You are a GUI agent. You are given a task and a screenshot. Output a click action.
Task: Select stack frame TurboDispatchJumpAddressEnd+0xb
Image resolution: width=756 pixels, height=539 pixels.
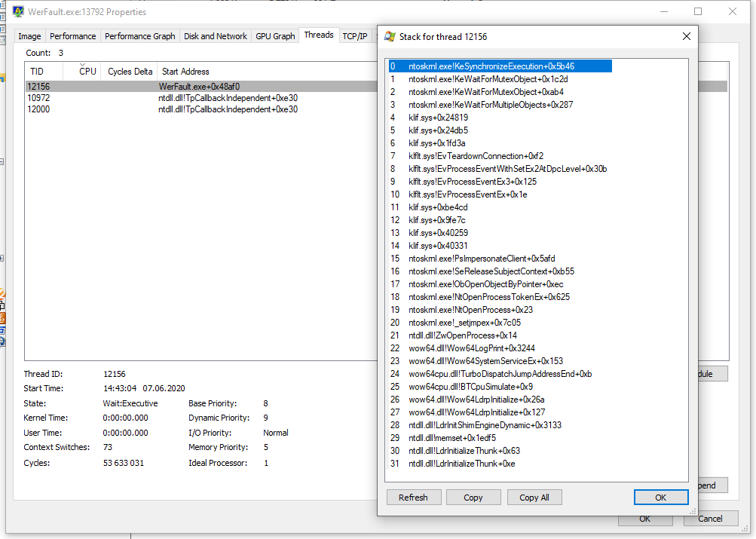(x=500, y=374)
